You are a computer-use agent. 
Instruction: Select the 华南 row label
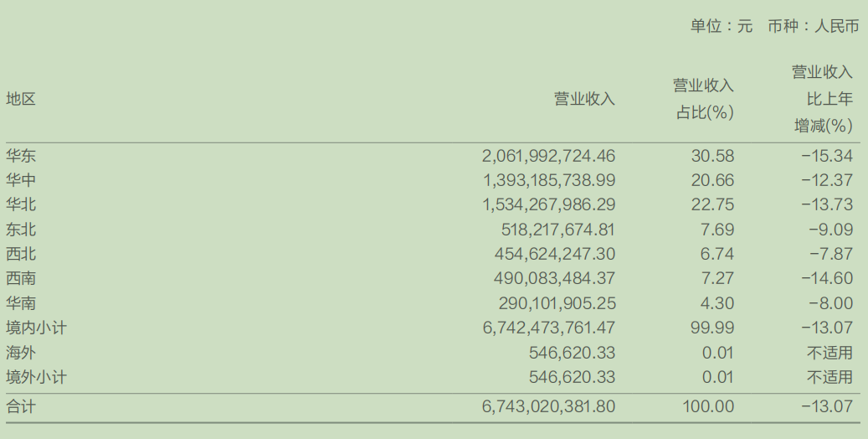[21, 303]
